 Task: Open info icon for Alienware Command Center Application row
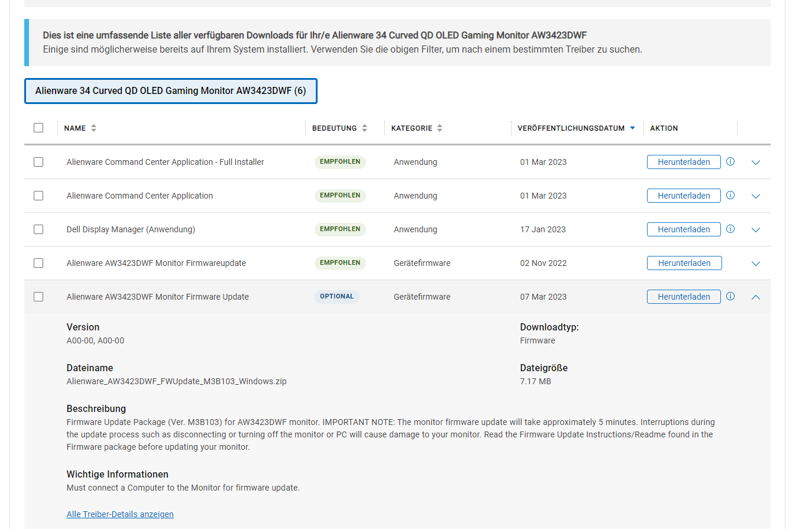click(x=730, y=195)
